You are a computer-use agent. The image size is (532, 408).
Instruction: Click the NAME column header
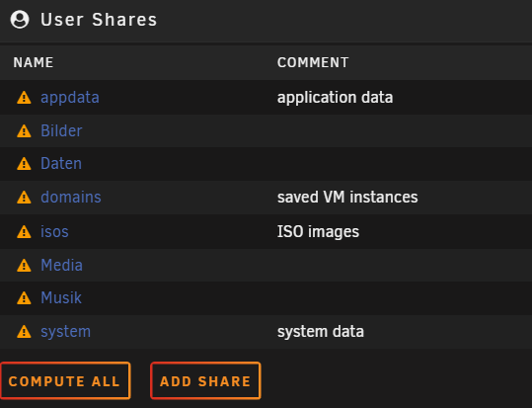(x=34, y=62)
